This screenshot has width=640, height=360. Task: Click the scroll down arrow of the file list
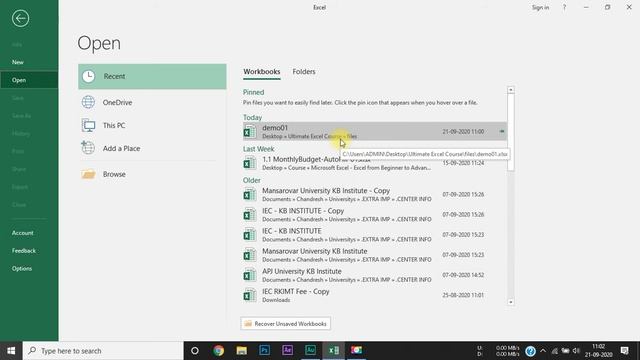click(x=511, y=302)
